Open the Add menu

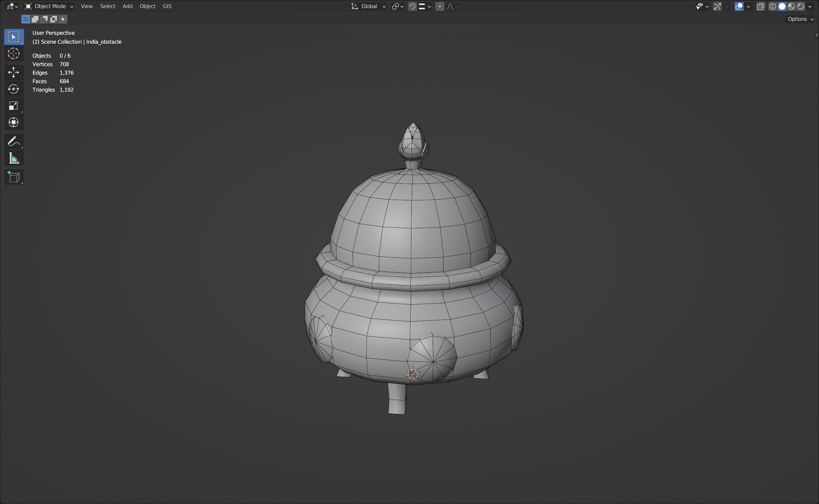(x=127, y=6)
